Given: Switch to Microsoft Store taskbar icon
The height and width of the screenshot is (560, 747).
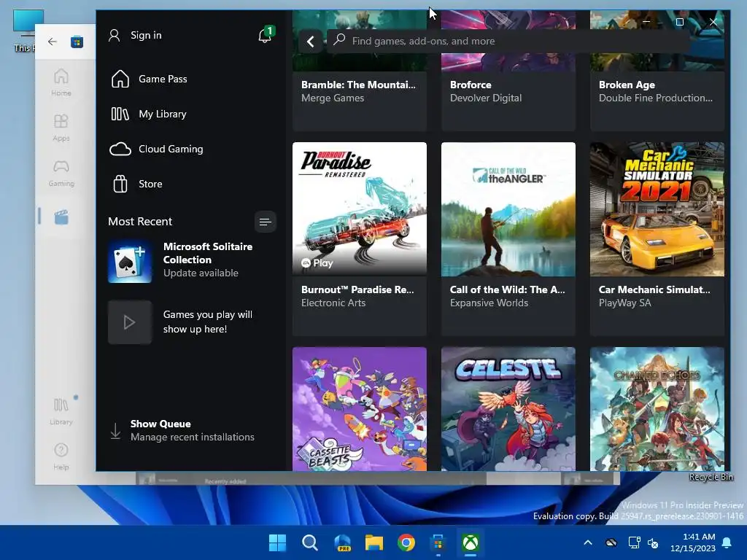Looking at the screenshot, I should coord(438,542).
